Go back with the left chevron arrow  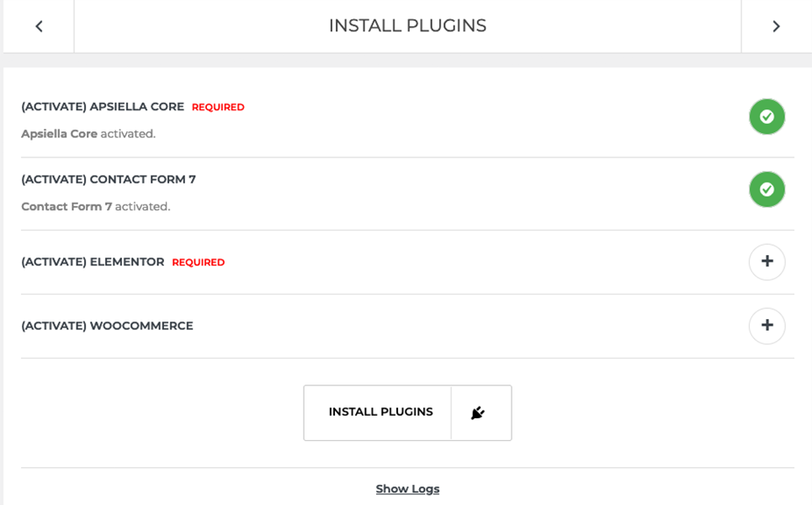pos(39,26)
